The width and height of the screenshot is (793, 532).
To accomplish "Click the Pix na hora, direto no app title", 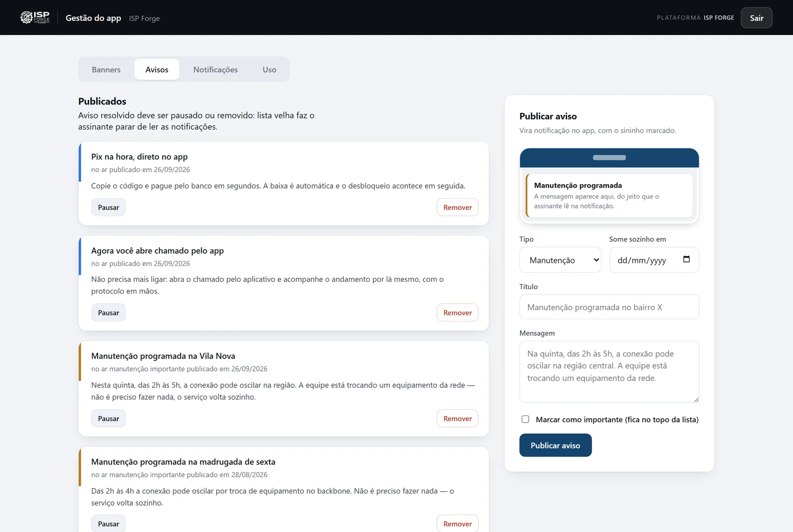I will coord(139,157).
